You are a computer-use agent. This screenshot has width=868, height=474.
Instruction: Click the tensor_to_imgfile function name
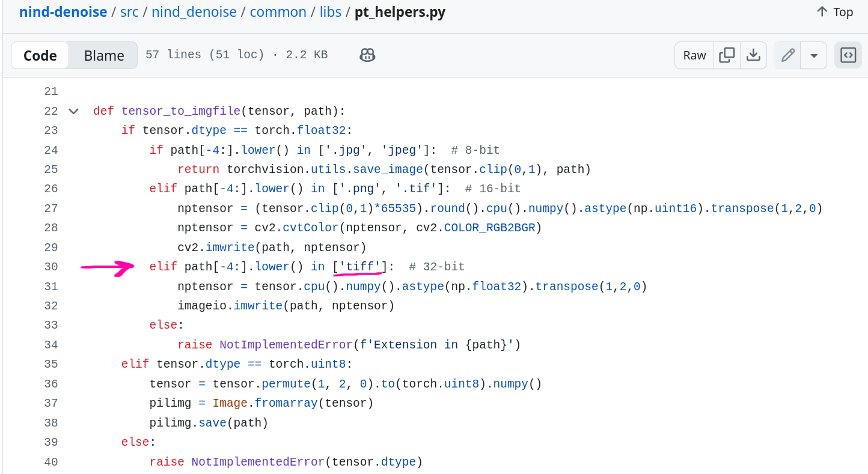(180, 111)
